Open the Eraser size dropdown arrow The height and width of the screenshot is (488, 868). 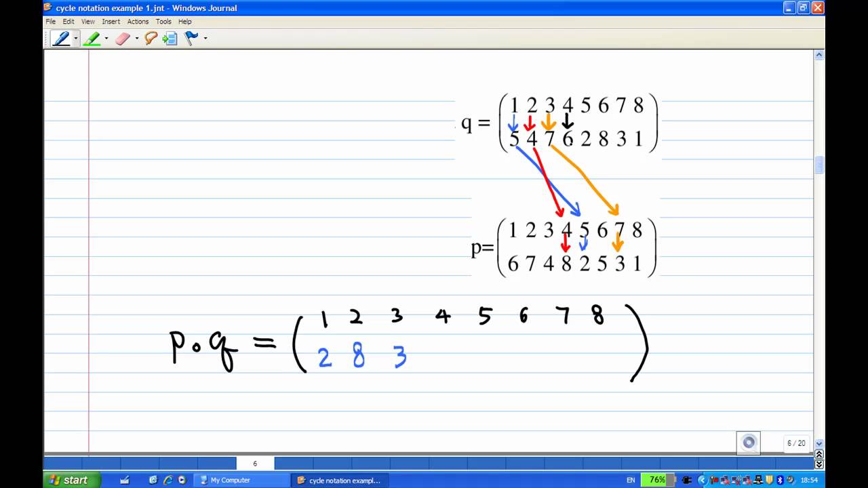coord(137,39)
